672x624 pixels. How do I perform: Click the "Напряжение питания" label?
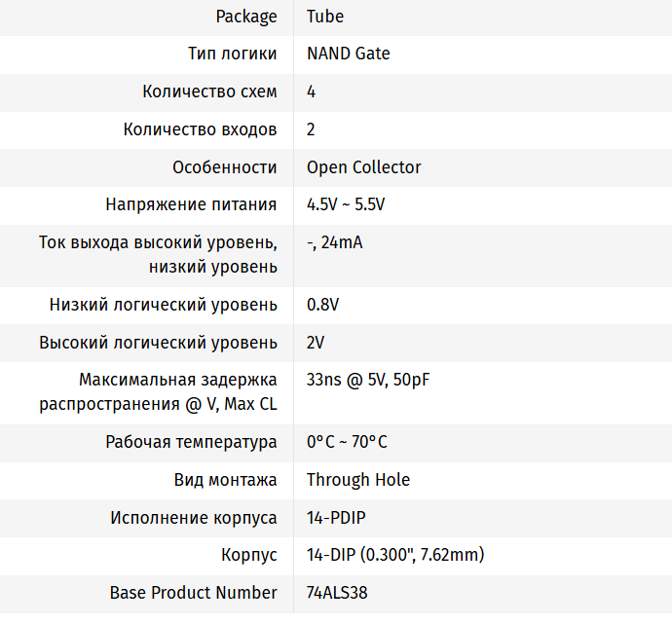tap(191, 205)
